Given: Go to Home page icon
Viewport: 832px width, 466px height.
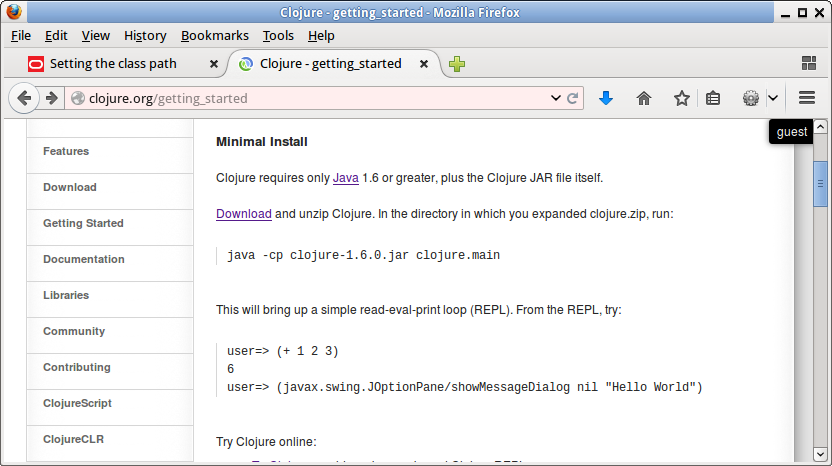Looking at the screenshot, I should (x=644, y=98).
